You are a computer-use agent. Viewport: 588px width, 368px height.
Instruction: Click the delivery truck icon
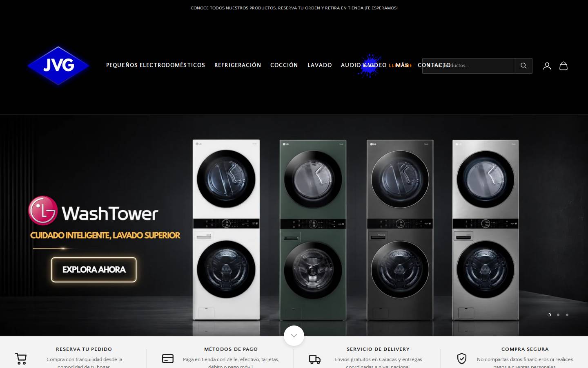coord(315,359)
